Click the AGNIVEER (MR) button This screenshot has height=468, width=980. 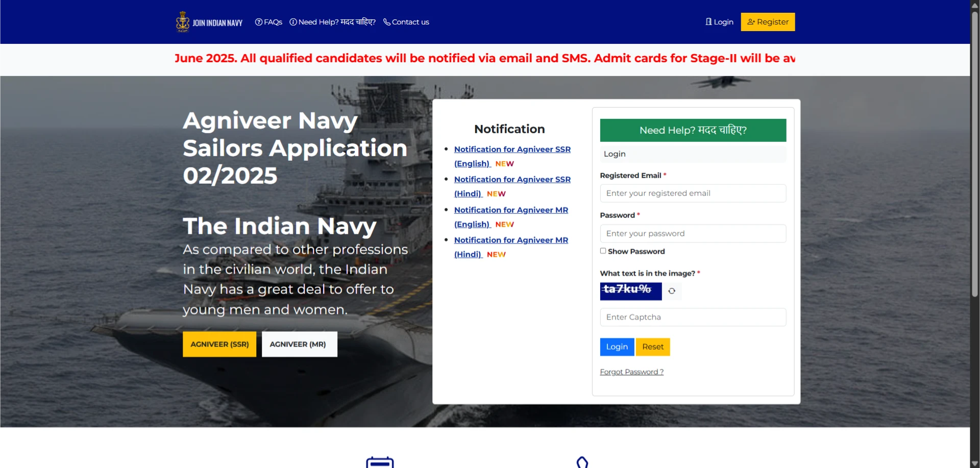tap(299, 344)
